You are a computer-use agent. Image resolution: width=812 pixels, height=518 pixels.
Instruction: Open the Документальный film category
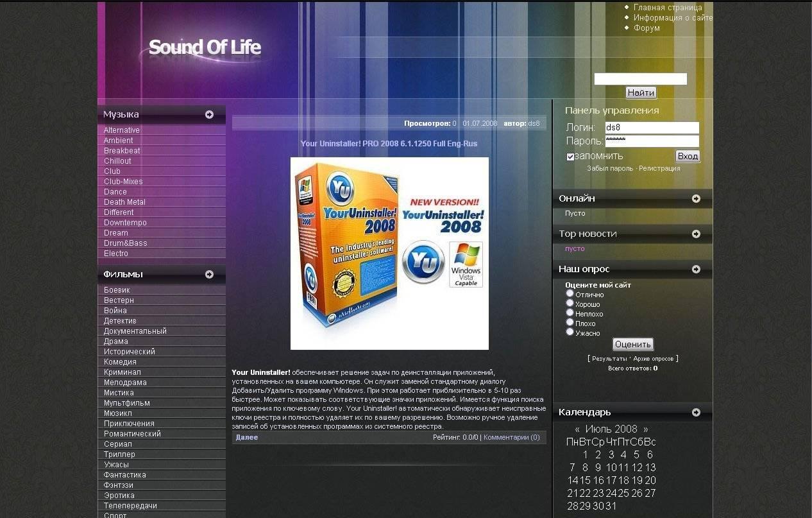coord(135,331)
